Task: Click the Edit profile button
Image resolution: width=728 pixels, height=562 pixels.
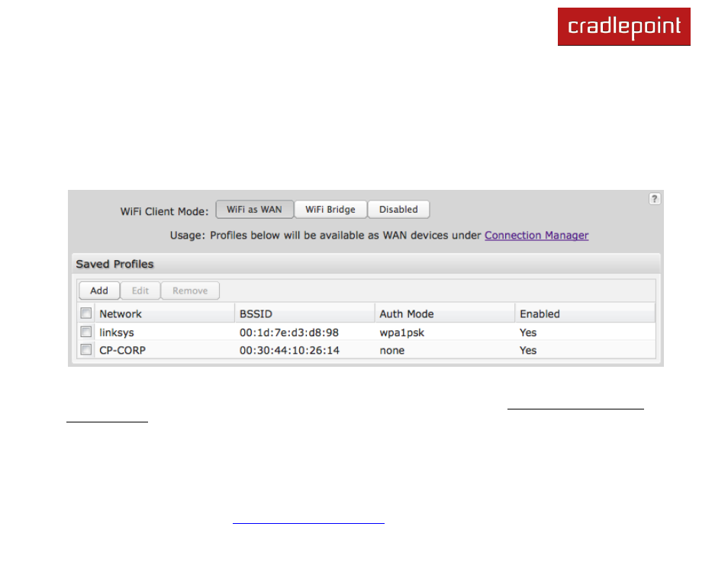Action: tap(140, 291)
